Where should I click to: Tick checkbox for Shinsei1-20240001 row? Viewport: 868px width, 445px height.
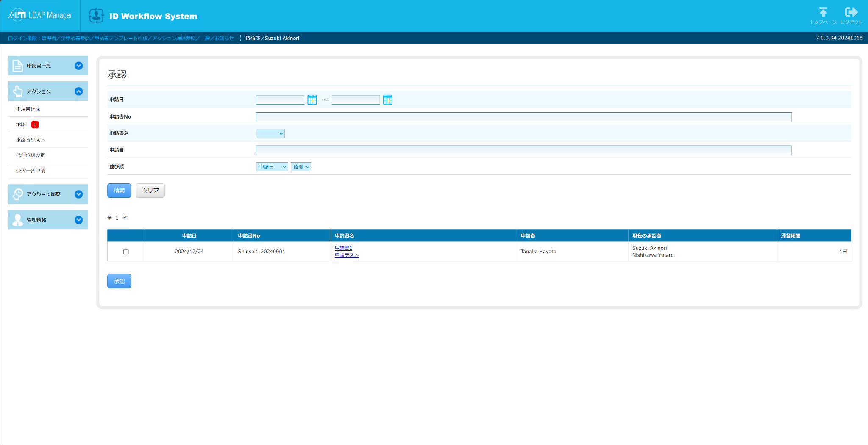click(x=126, y=252)
